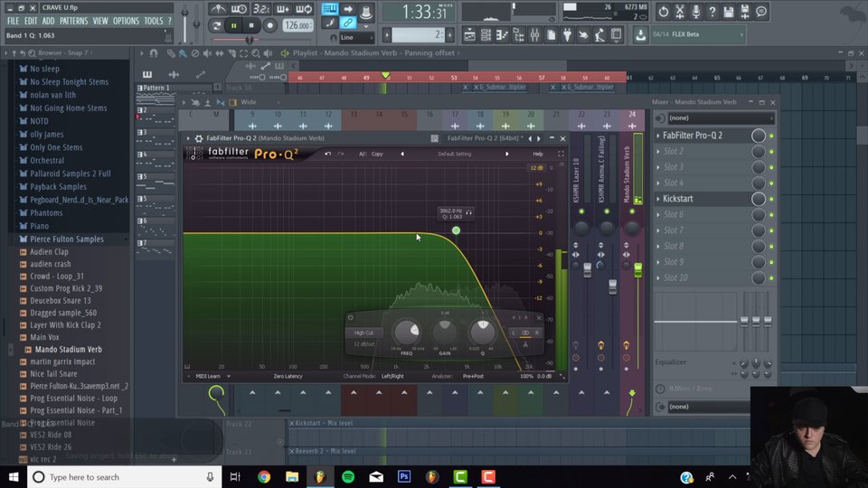Image resolution: width=868 pixels, height=488 pixels.
Task: Click Pre+Post analyzer setting
Action: click(x=473, y=376)
